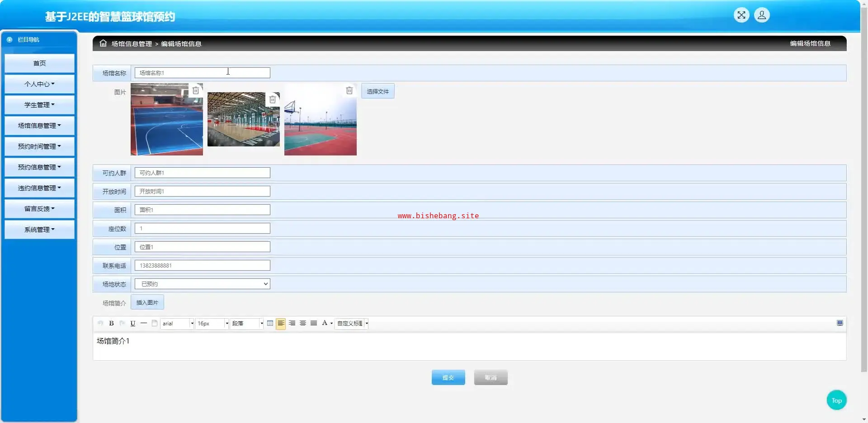
Task: Open the font family arial dropdown
Action: 177,324
